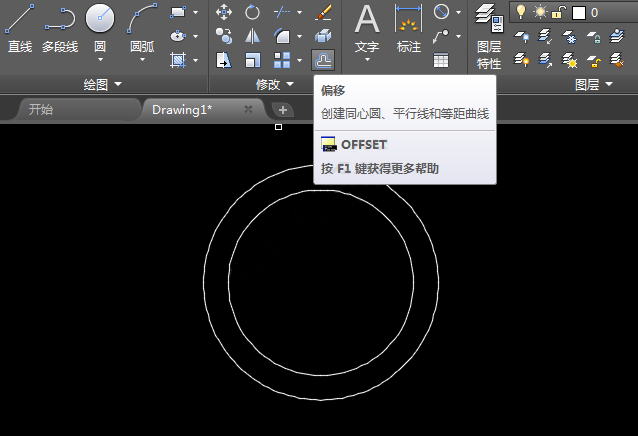The height and width of the screenshot is (436, 638).
Task: Expand the 图层 (Layers) panel
Action: pyautogui.click(x=594, y=85)
